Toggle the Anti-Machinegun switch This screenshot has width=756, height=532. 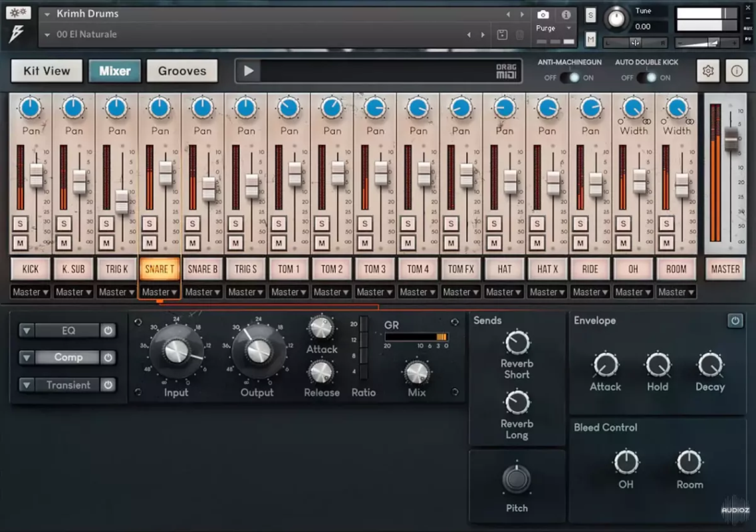pyautogui.click(x=569, y=78)
